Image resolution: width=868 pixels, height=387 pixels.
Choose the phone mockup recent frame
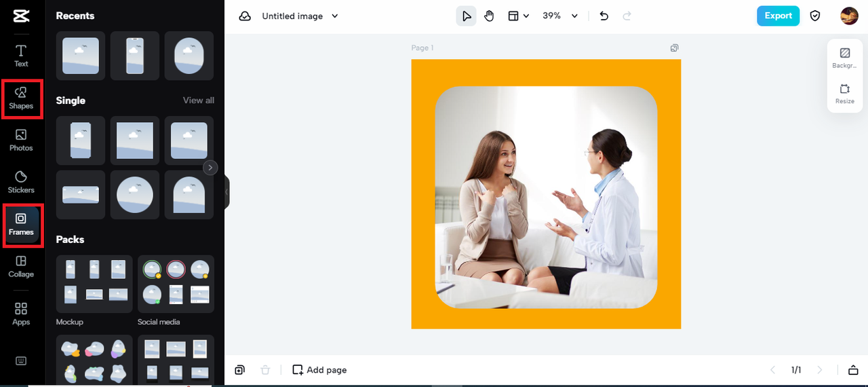click(x=135, y=56)
